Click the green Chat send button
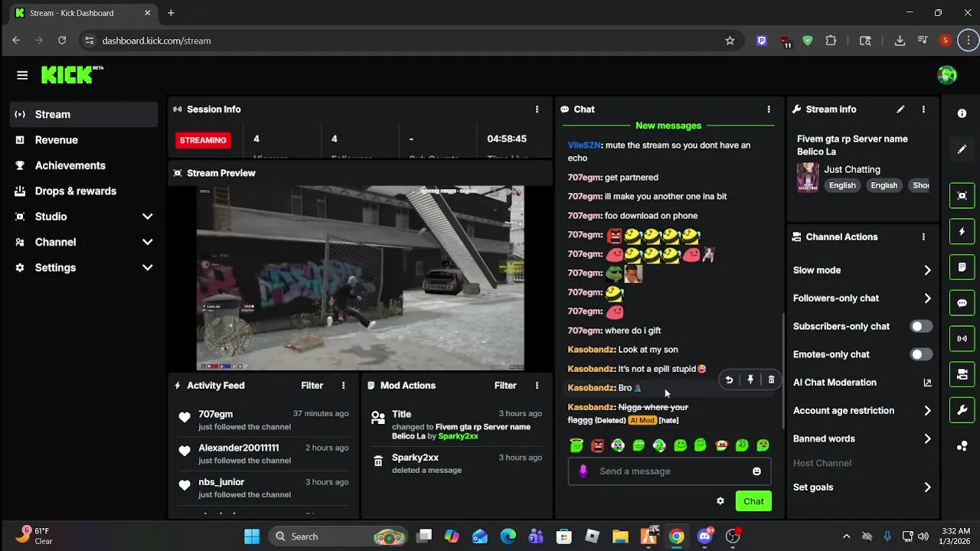Screen dimensions: 980x551 pos(753,501)
